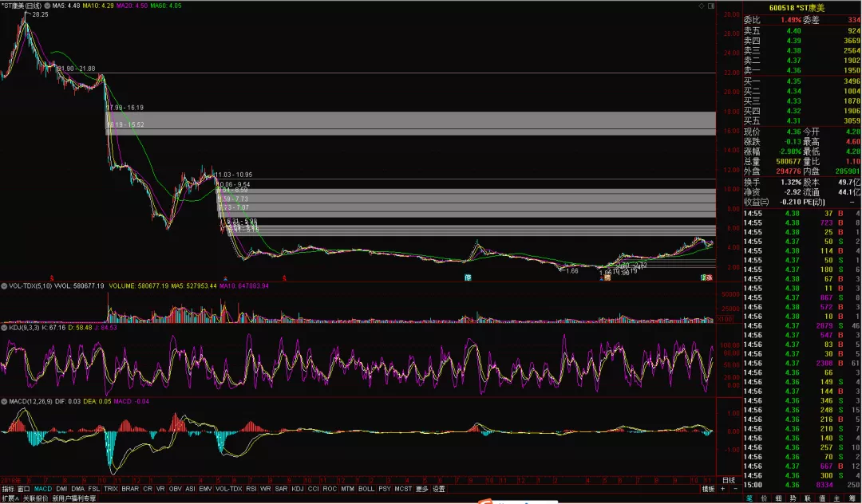Image resolution: width=862 pixels, height=504 pixels.
Task: Switch indicator to KDJ
Action: [298, 489]
